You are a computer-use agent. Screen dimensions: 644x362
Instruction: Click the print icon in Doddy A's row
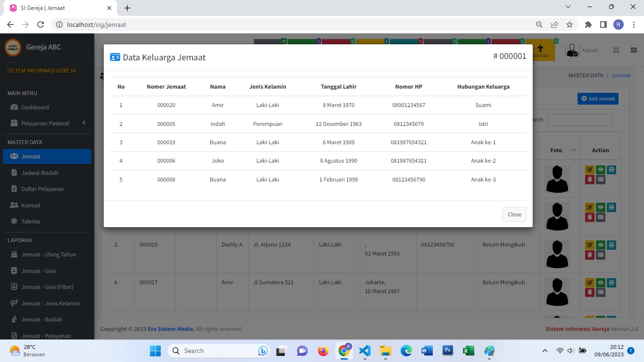point(611,245)
